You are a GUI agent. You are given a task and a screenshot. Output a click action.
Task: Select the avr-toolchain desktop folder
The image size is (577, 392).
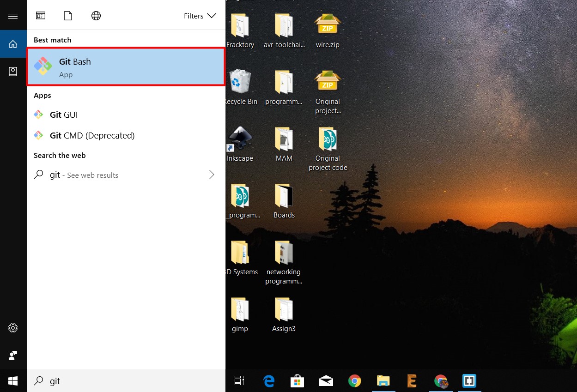(284, 31)
